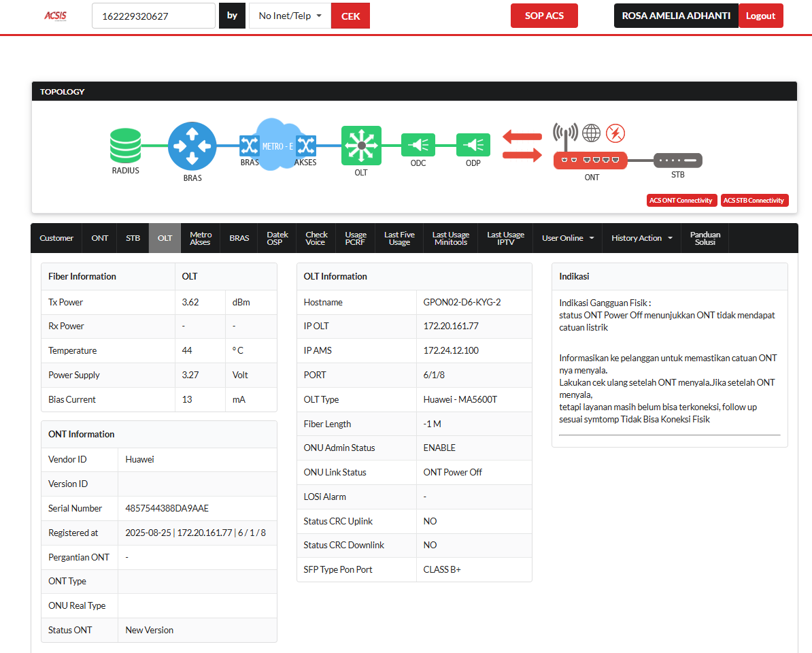
Task: Switch to the Datek OSP tab
Action: pos(277,238)
